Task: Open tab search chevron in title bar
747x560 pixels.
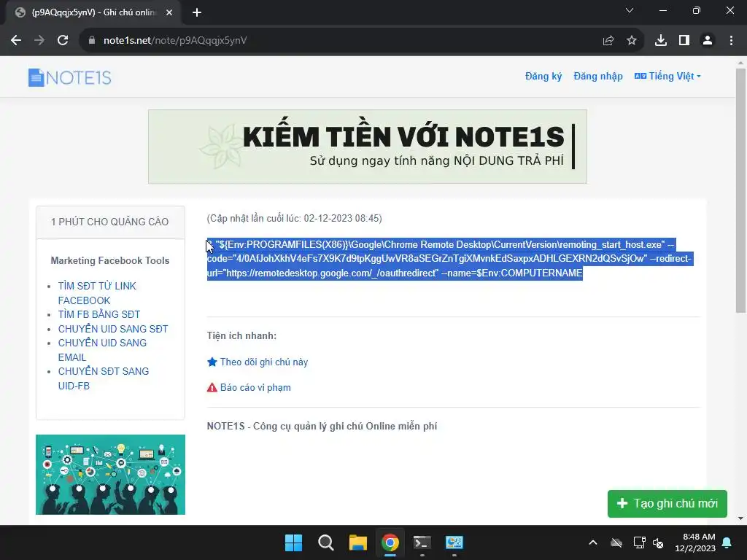Action: pyautogui.click(x=630, y=10)
